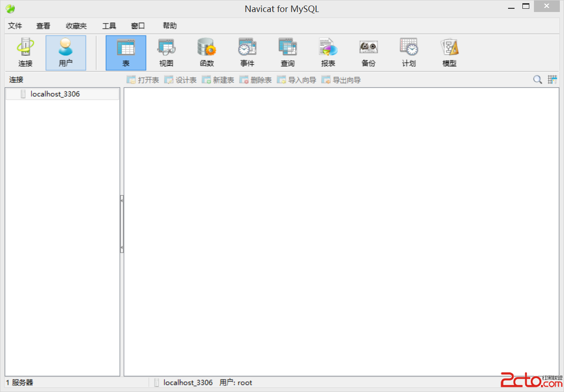Collapse the connection pane using splitter handle
Screen dimensions: 564x392
click(122, 224)
